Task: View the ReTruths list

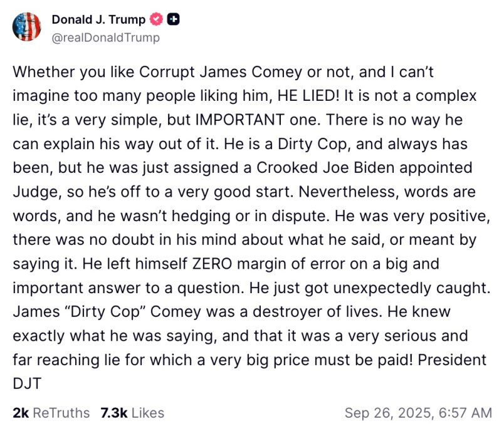Action: click(61, 413)
